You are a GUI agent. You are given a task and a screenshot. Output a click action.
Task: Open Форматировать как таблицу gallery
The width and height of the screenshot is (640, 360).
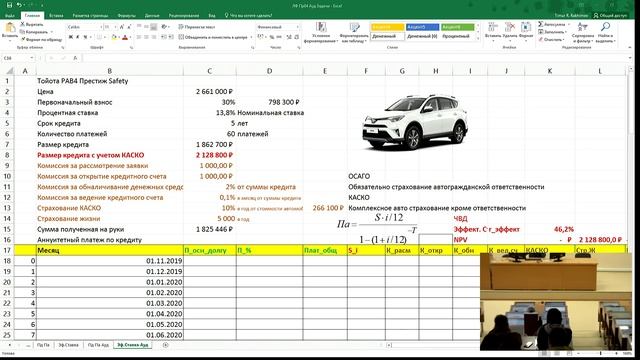(354, 33)
